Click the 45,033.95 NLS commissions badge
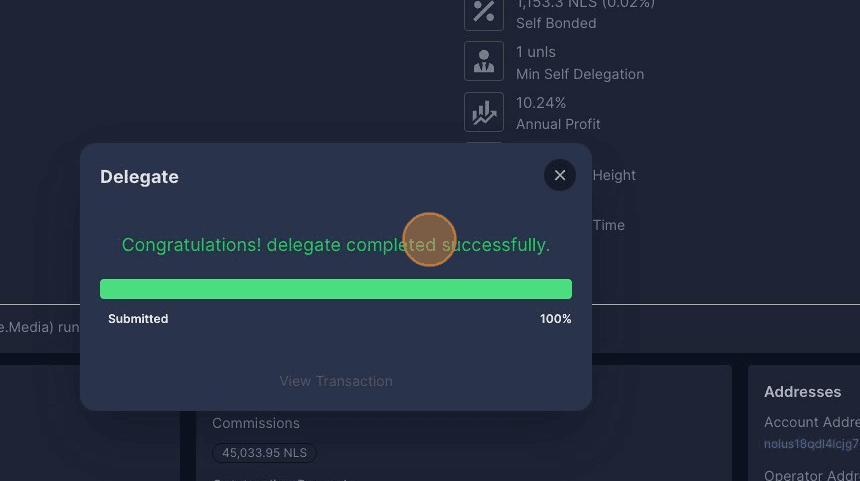The height and width of the screenshot is (481, 860). click(264, 453)
